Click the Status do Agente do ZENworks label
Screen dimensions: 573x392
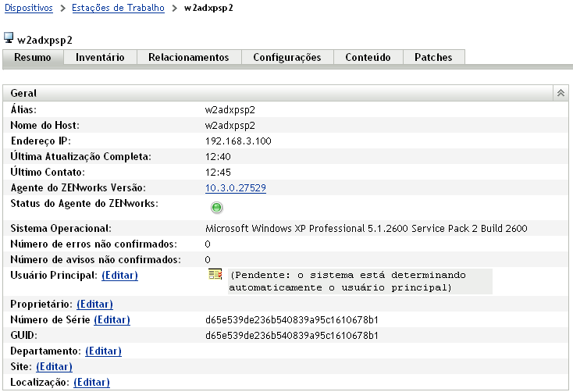pos(84,204)
